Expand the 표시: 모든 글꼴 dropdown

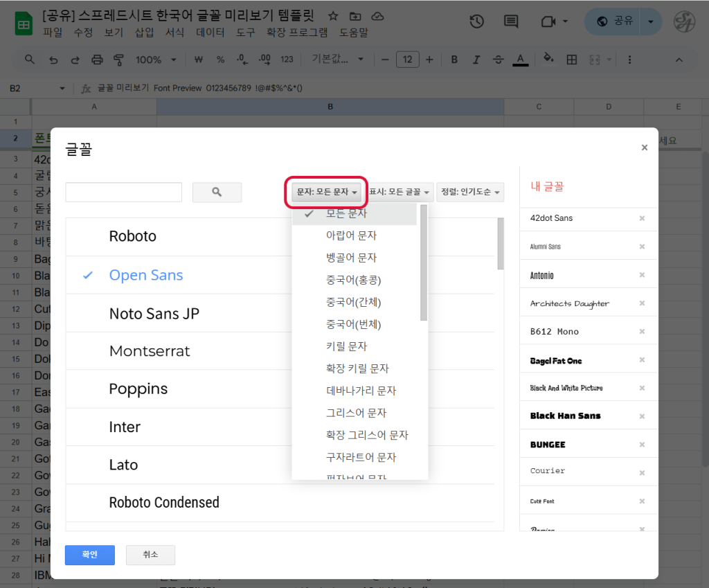pos(400,192)
